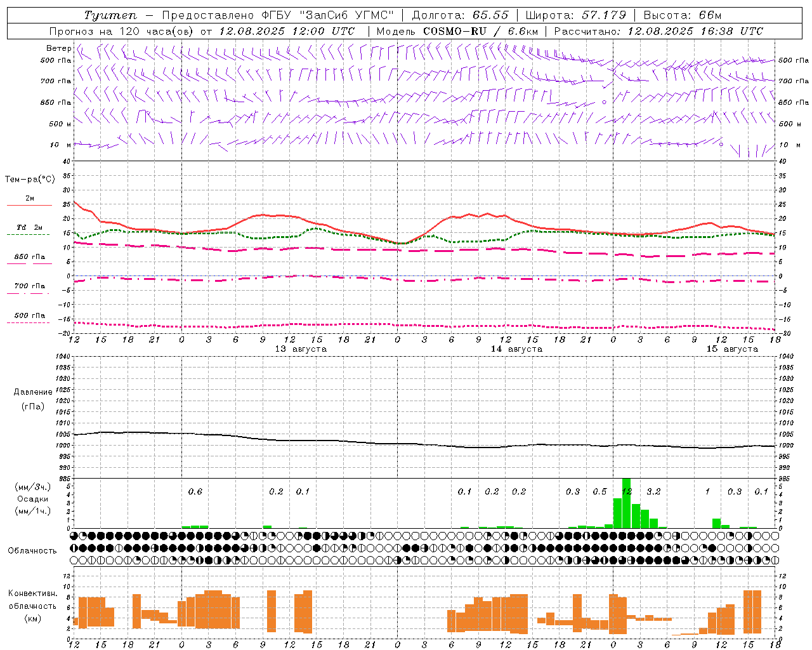Click the "(мм/3ч.)" precipitation unit label

click(x=32, y=487)
